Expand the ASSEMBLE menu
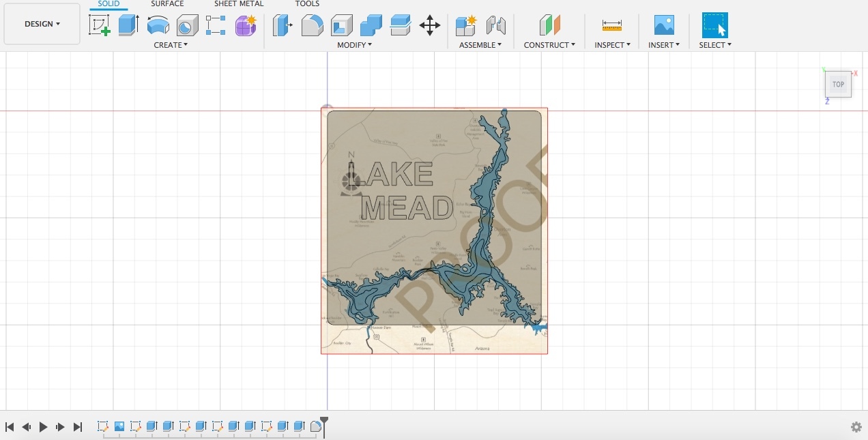This screenshot has height=440, width=868. tap(480, 45)
